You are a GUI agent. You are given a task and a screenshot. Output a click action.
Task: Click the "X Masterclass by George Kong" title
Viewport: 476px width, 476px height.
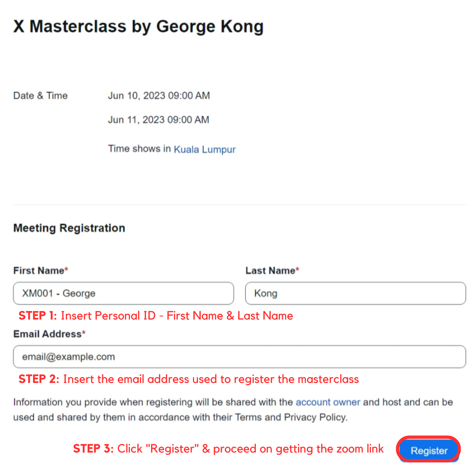tap(138, 26)
